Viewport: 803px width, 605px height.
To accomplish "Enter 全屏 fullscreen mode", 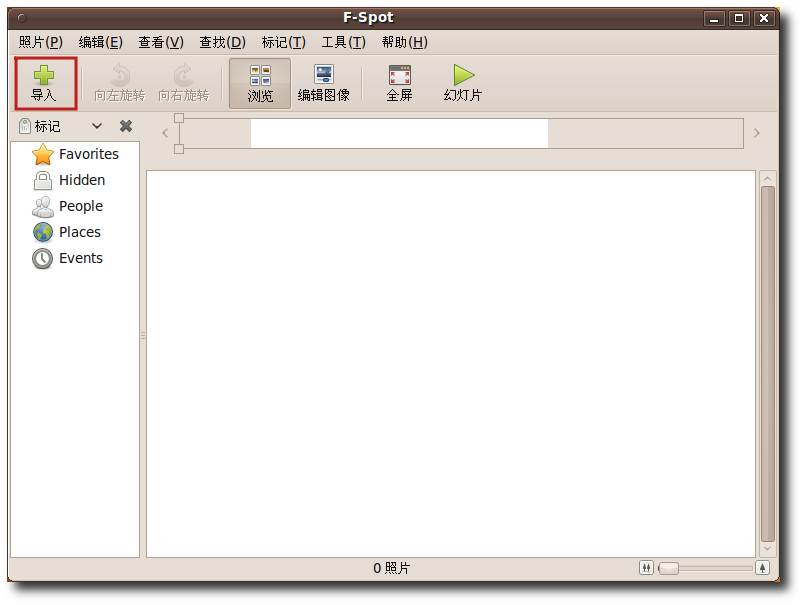I will pos(399,84).
